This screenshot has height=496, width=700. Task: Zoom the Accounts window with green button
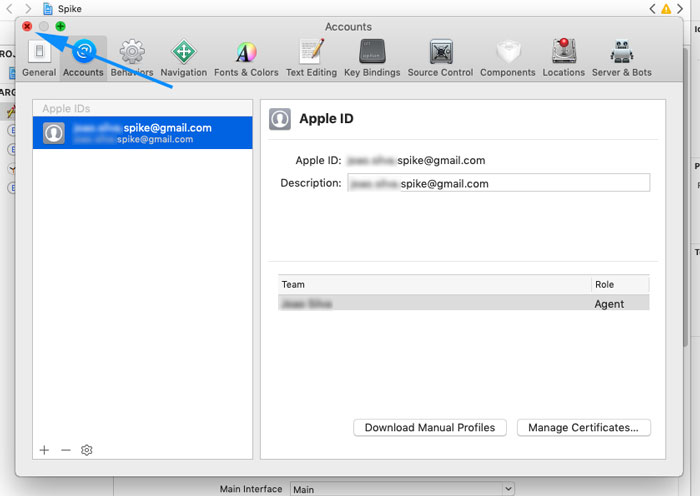click(60, 26)
